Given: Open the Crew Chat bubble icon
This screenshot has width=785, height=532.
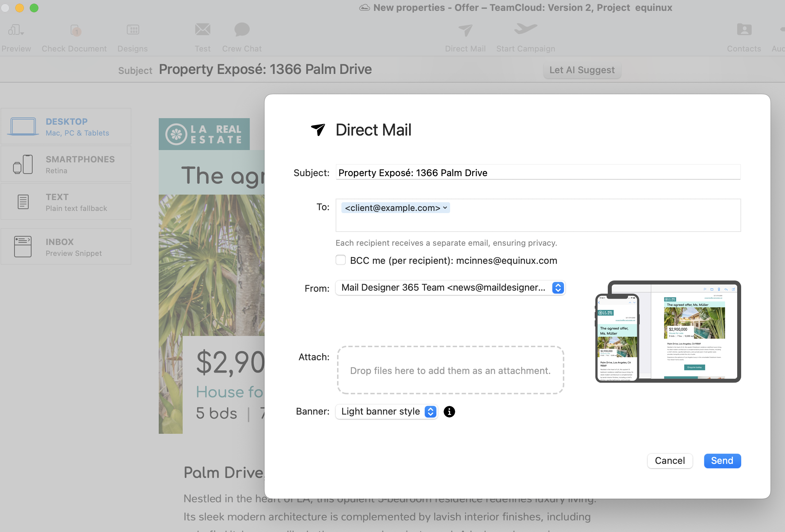Looking at the screenshot, I should [x=242, y=30].
